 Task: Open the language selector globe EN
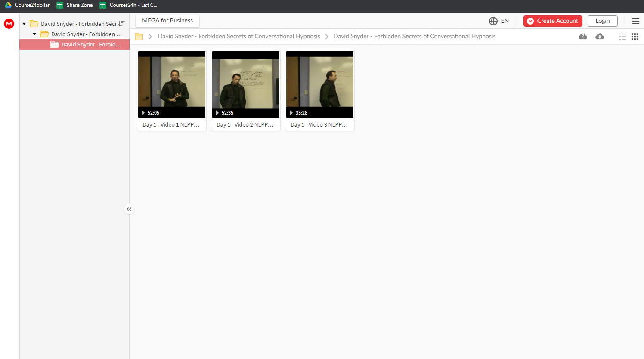499,21
